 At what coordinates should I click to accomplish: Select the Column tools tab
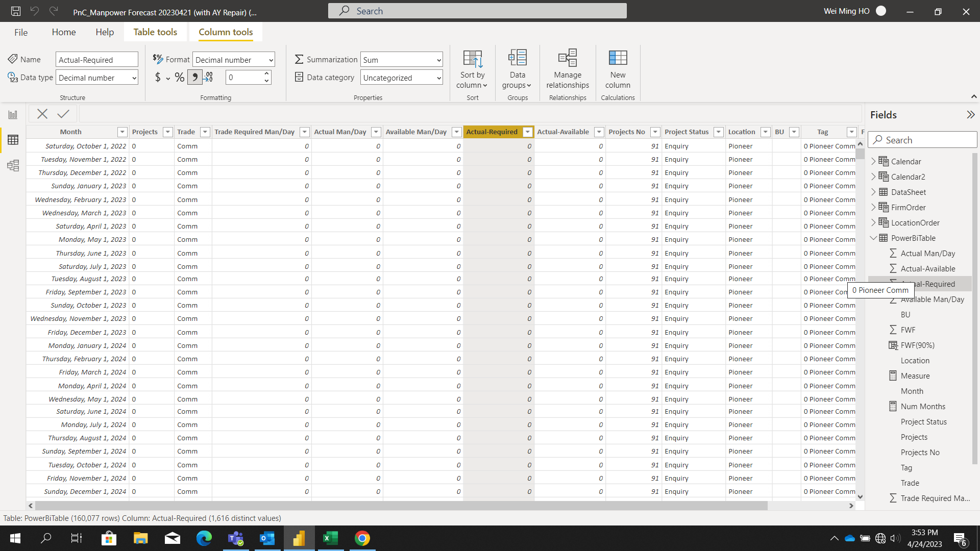pyautogui.click(x=226, y=32)
